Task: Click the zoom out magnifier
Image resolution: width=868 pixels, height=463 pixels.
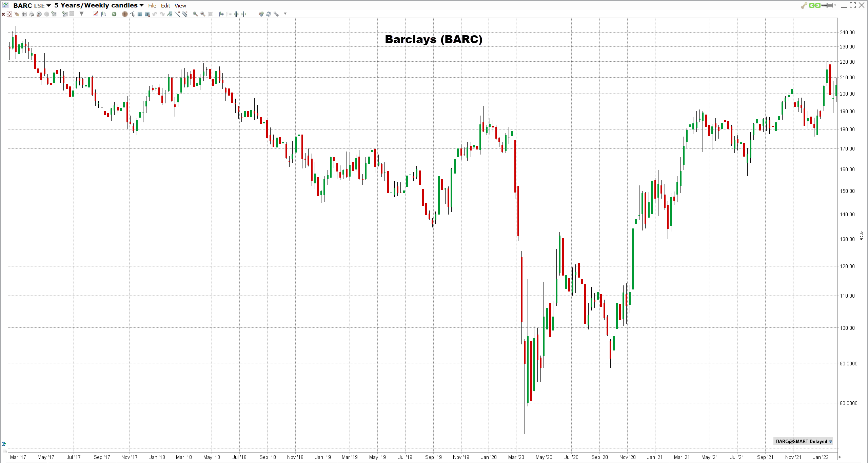Action: [203, 14]
